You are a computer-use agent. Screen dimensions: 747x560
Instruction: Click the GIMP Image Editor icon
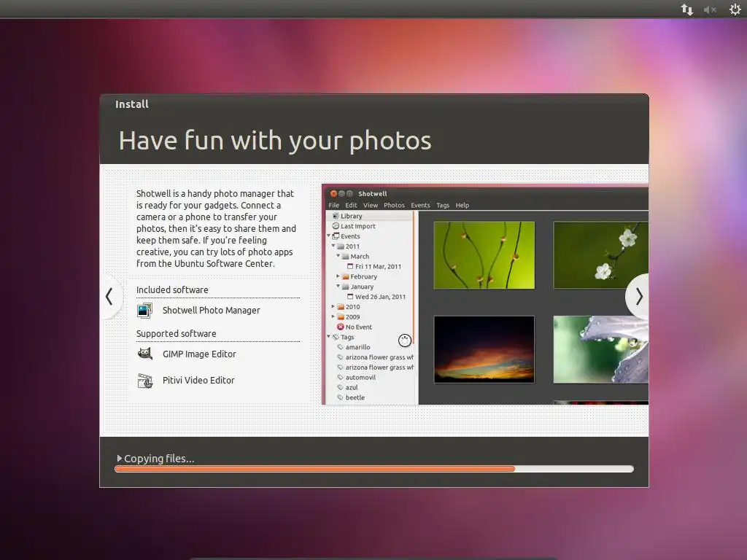pyautogui.click(x=145, y=354)
